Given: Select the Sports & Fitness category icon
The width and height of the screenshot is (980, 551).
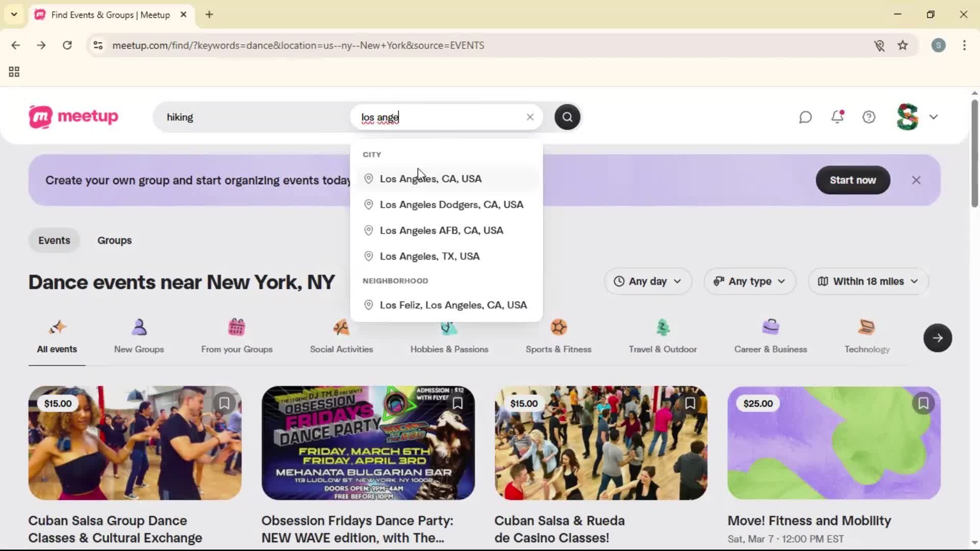Looking at the screenshot, I should (558, 328).
